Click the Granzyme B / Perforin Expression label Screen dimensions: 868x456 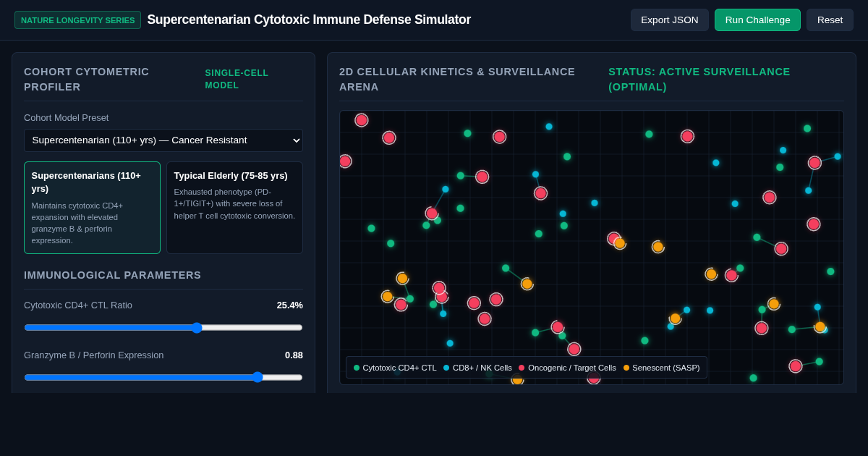(x=94, y=355)
